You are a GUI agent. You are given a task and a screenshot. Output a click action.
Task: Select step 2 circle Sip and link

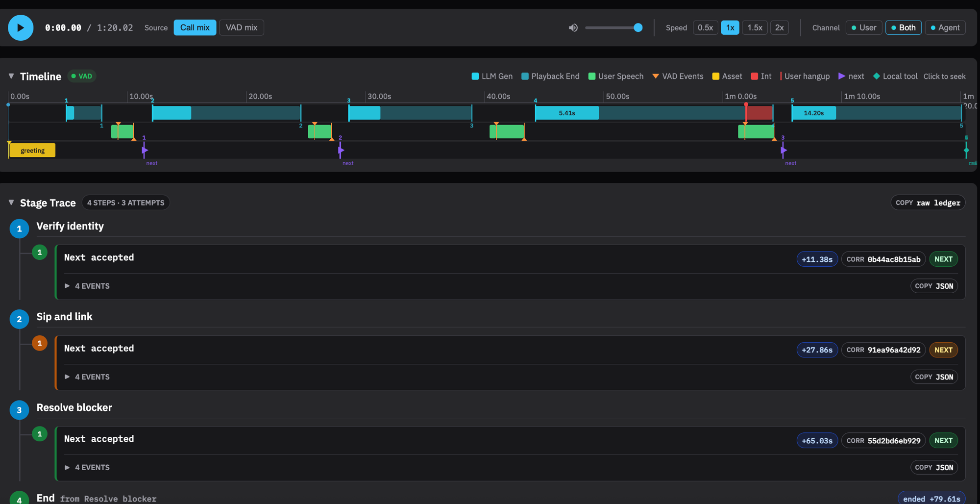pos(19,319)
